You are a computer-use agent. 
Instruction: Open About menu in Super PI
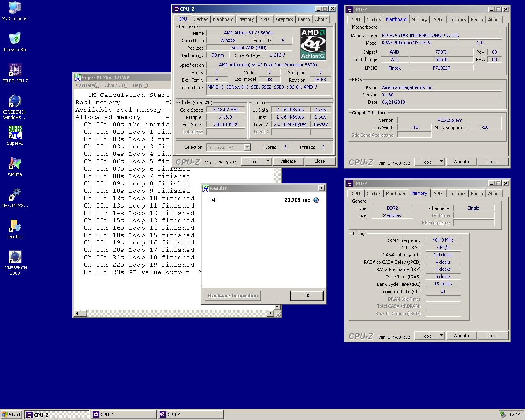point(116,85)
